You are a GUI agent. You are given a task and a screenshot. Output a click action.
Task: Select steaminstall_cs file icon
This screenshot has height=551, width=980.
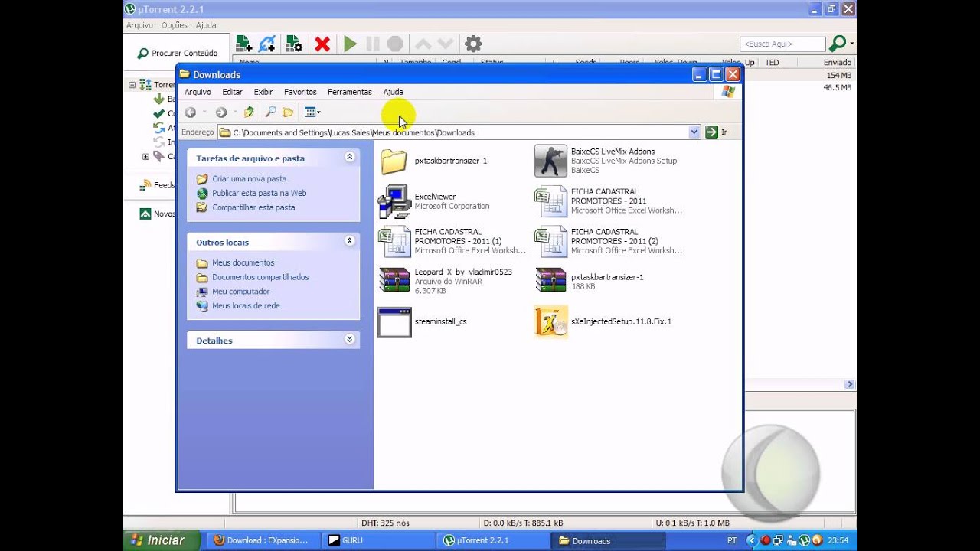pyautogui.click(x=394, y=322)
